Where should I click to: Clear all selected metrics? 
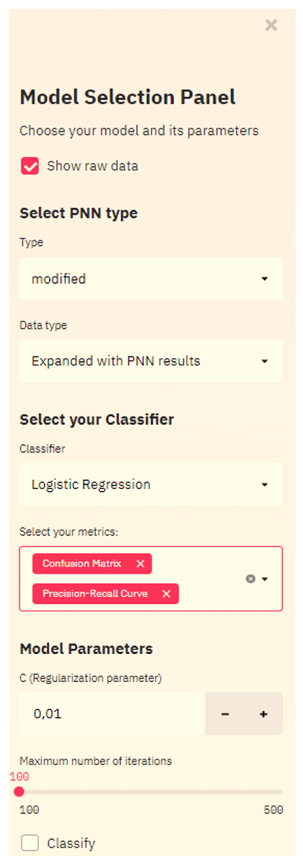pyautogui.click(x=250, y=579)
